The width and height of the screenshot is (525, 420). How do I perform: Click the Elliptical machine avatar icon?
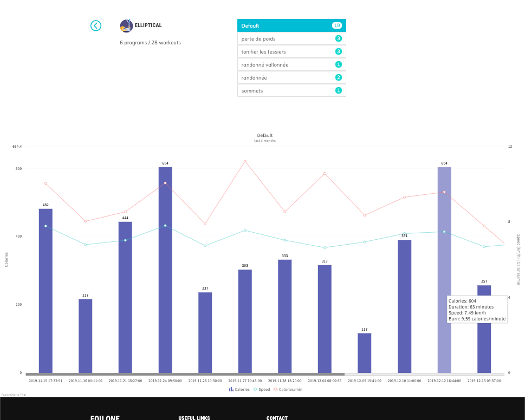(126, 26)
